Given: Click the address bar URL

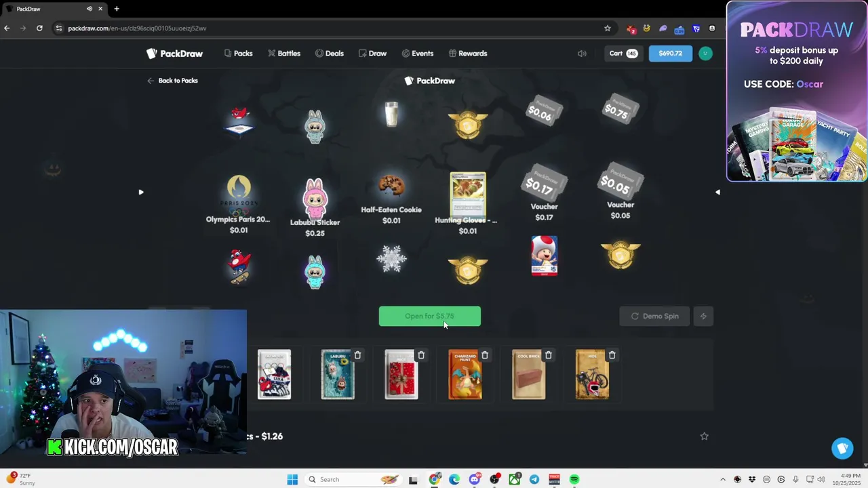Looking at the screenshot, I should click(x=137, y=28).
